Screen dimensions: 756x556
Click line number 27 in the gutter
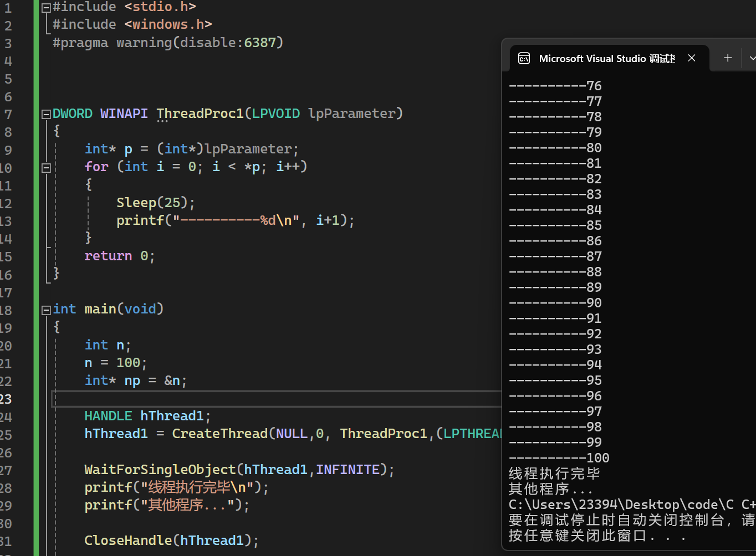click(6, 470)
